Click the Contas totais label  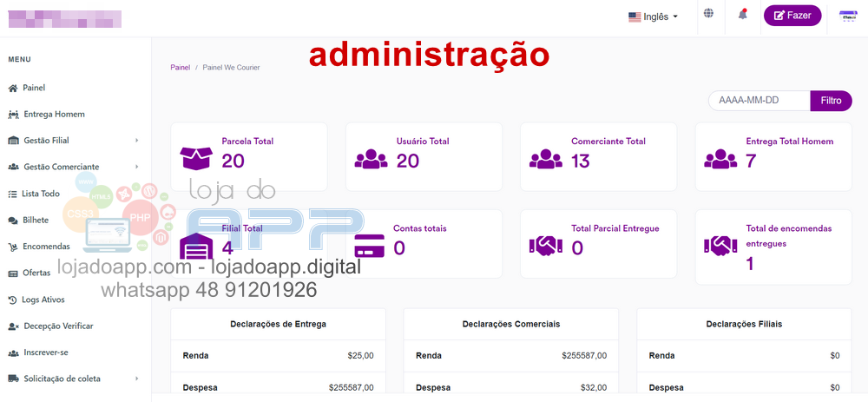pos(420,228)
